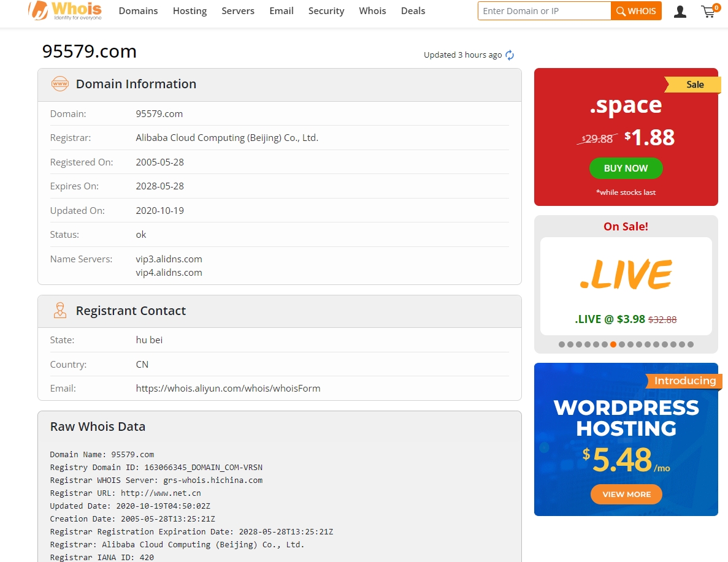Open the Domains menu
728x562 pixels.
pyautogui.click(x=138, y=11)
